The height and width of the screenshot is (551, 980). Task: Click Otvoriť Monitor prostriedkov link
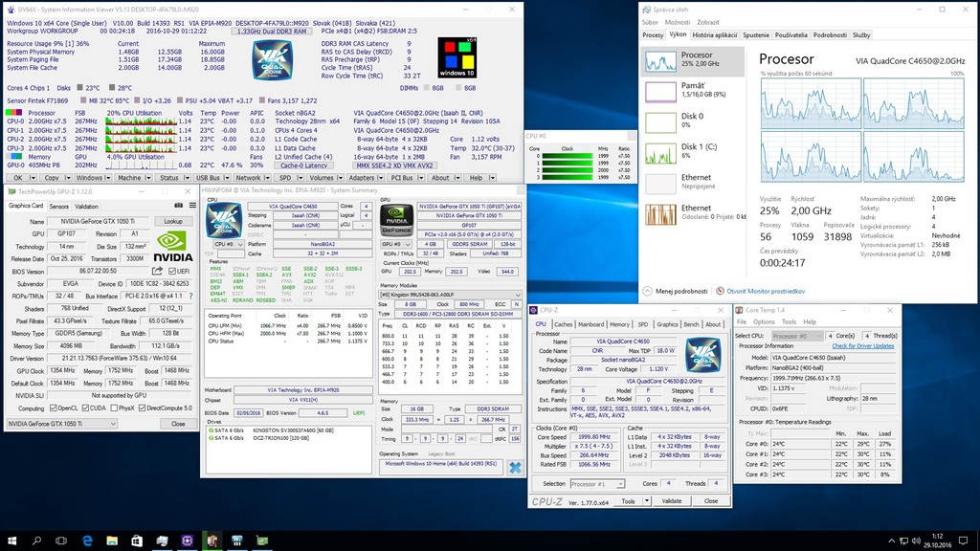pyautogui.click(x=766, y=291)
